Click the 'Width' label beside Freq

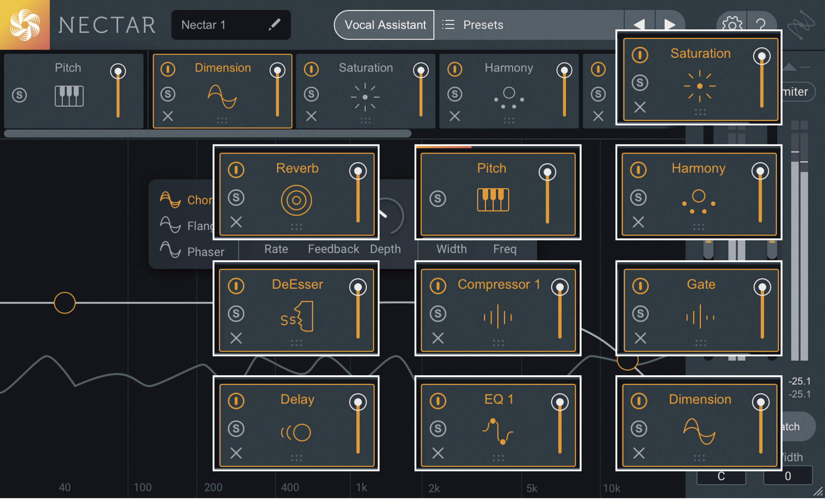click(x=451, y=249)
